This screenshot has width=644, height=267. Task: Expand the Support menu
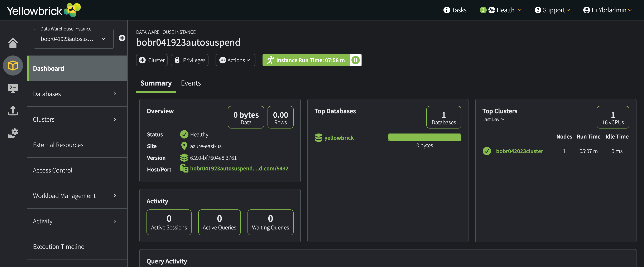(568, 10)
